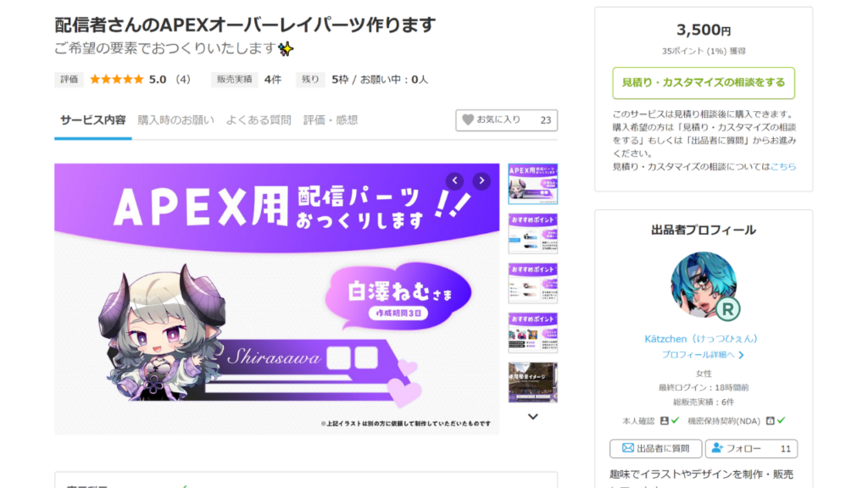868x488 pixels.
Task: Open Kätzchen seller profile name link
Action: coord(700,339)
